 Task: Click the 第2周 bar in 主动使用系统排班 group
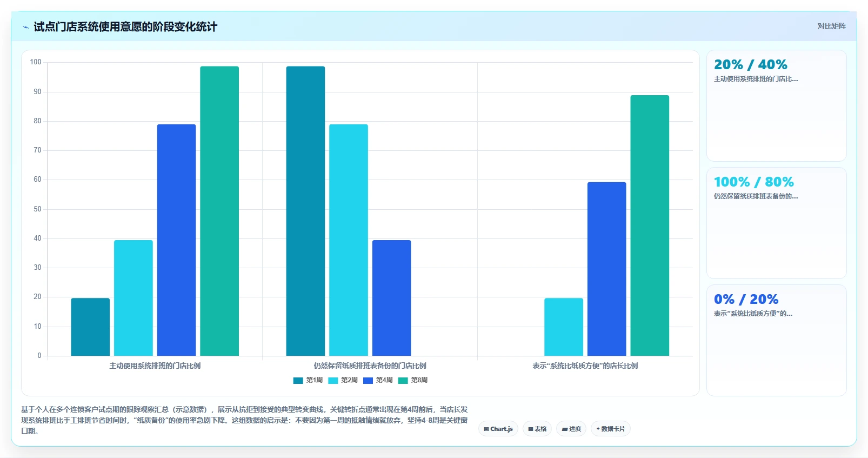[133, 298]
